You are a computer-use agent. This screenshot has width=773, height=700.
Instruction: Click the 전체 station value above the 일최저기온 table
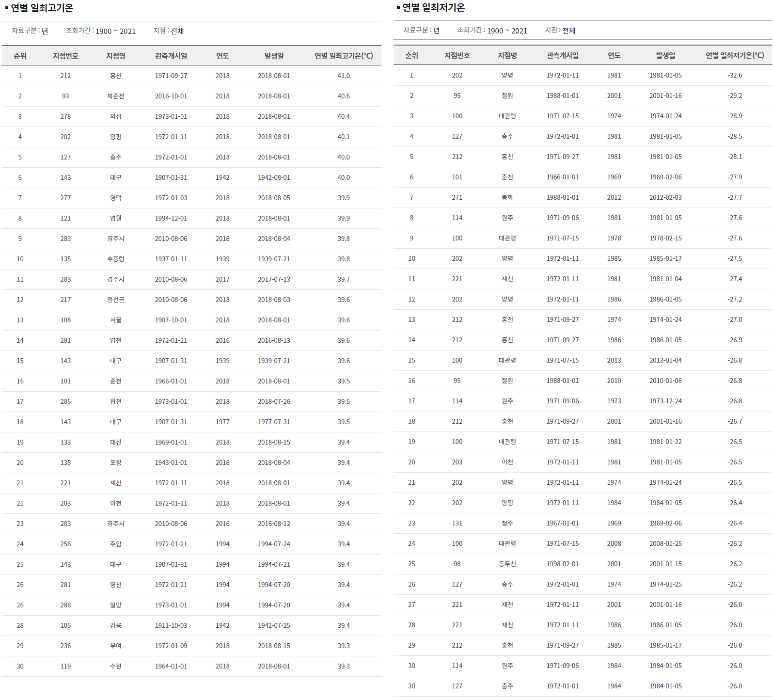569,31
